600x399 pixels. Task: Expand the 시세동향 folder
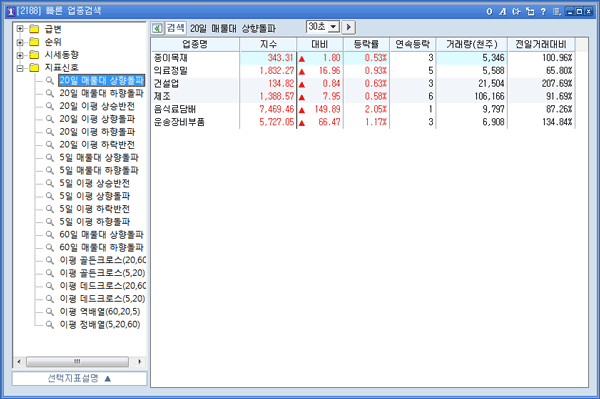(20, 55)
